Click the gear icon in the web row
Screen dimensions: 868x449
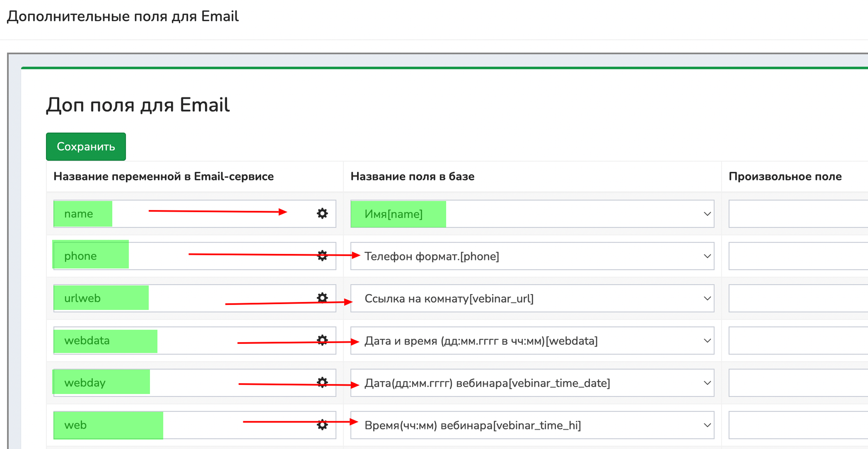pyautogui.click(x=322, y=425)
